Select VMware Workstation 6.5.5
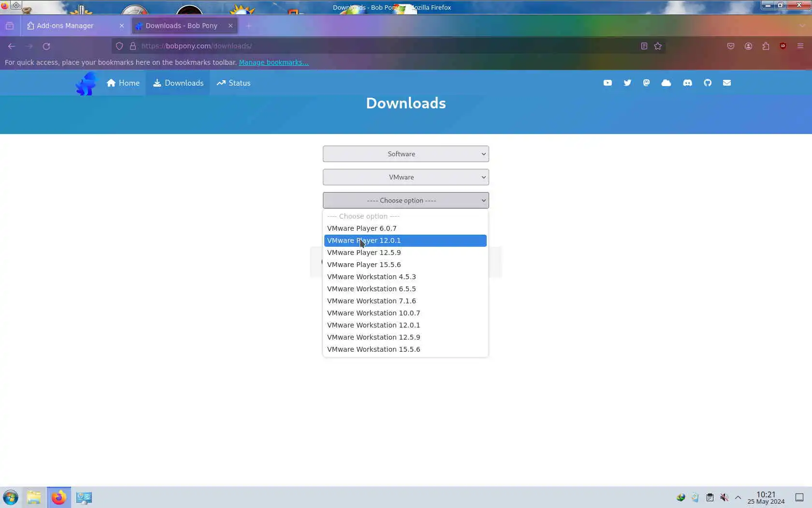The height and width of the screenshot is (508, 812). point(406,289)
